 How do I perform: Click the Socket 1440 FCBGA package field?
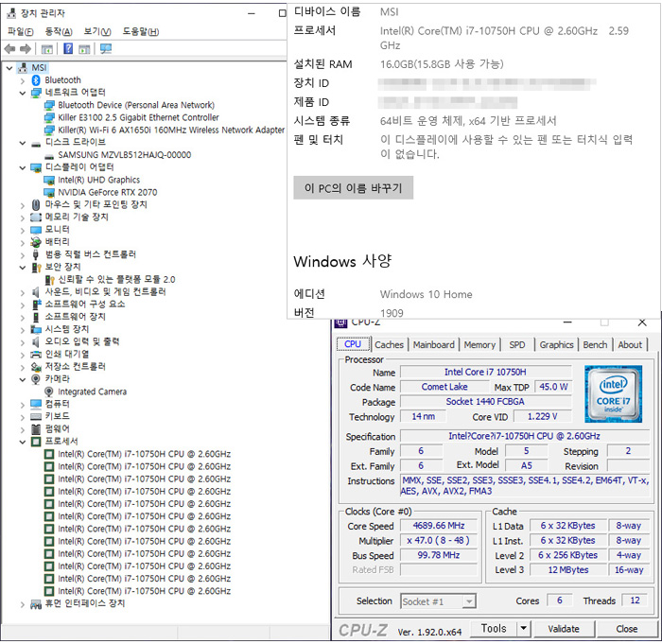pyautogui.click(x=485, y=402)
